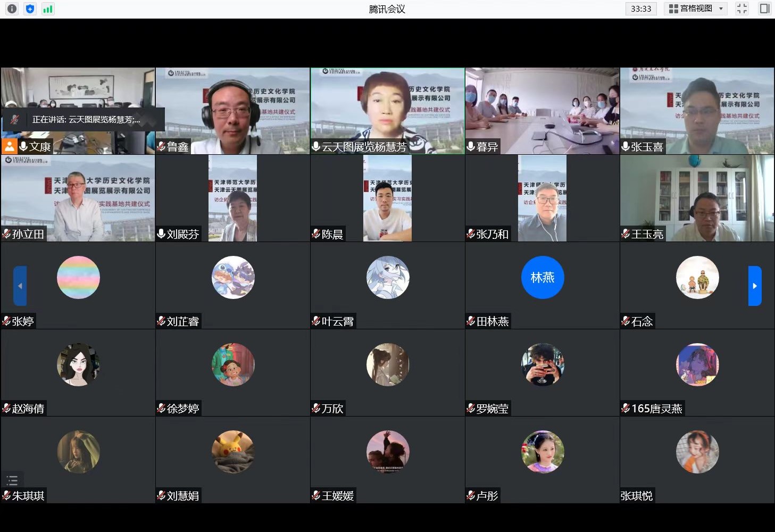Click 王玉亮's muted microphone icon
Viewport: 775px width, 532px height.
[626, 234]
